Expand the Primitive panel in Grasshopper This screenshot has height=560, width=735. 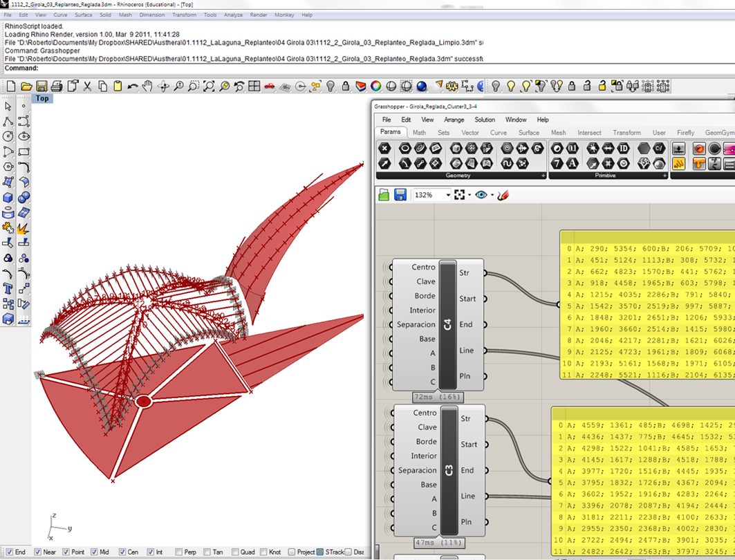(664, 176)
